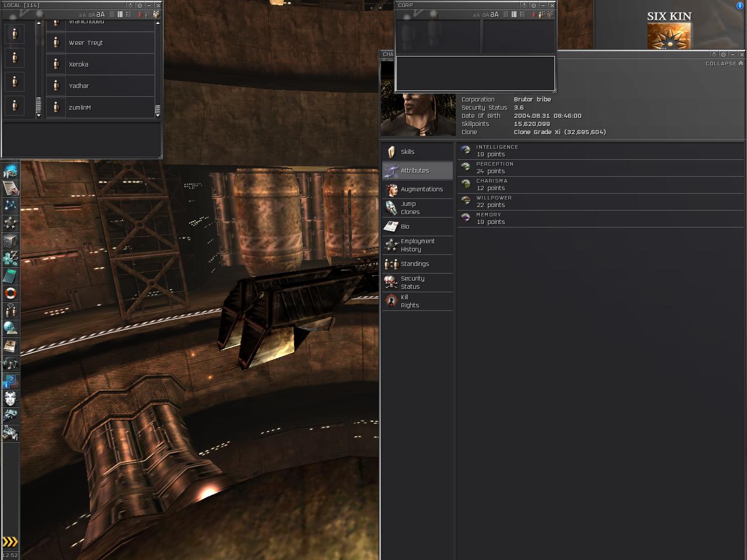View the Kill Rights tab
747x560 pixels.
pyautogui.click(x=417, y=301)
